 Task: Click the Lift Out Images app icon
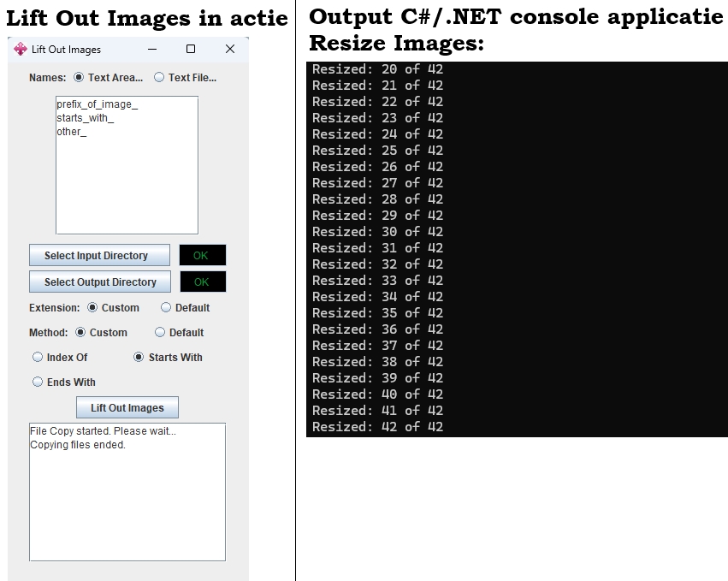[x=21, y=50]
